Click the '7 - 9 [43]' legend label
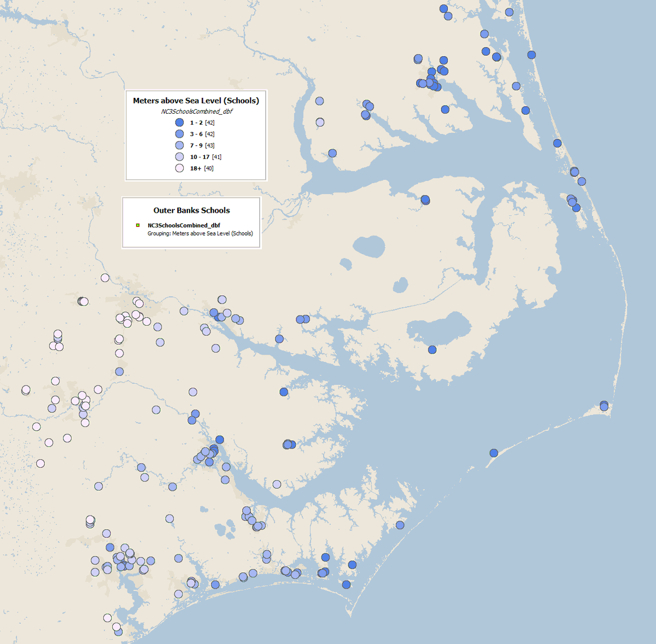The image size is (656, 644). coord(202,145)
